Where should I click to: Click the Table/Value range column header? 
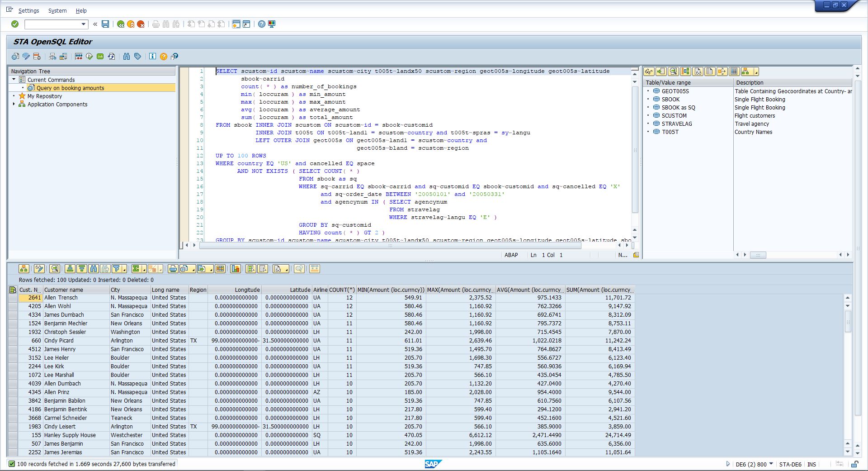click(x=688, y=82)
